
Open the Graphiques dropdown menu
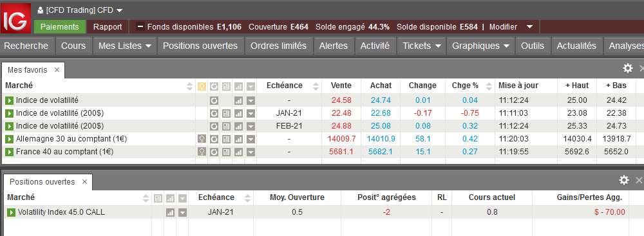click(x=480, y=46)
